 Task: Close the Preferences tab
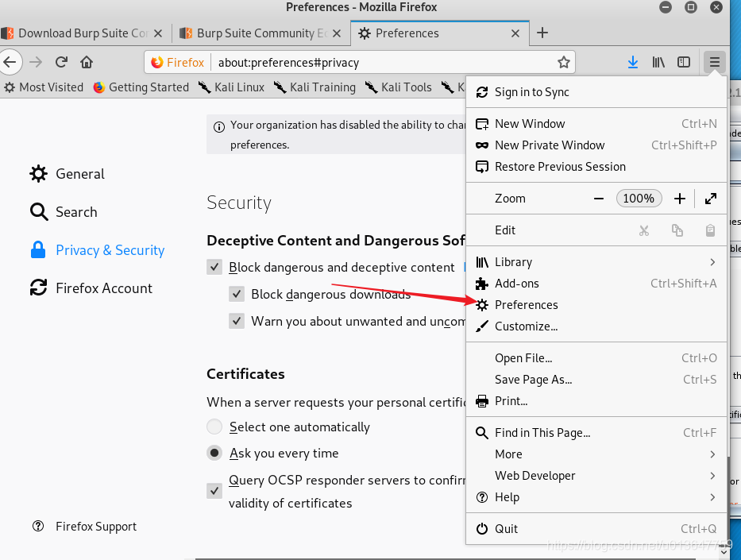click(515, 33)
